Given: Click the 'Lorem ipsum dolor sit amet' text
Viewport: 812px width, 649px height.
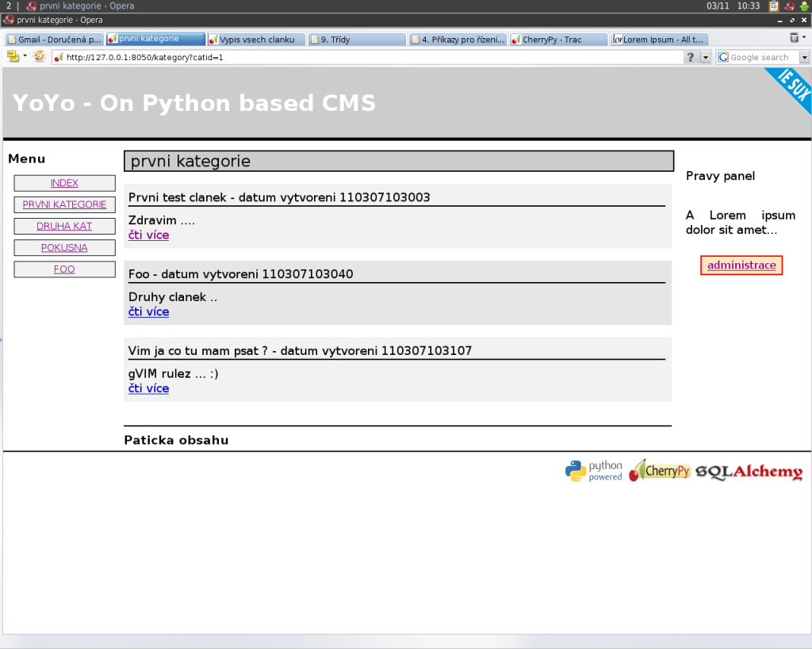Looking at the screenshot, I should 741,222.
